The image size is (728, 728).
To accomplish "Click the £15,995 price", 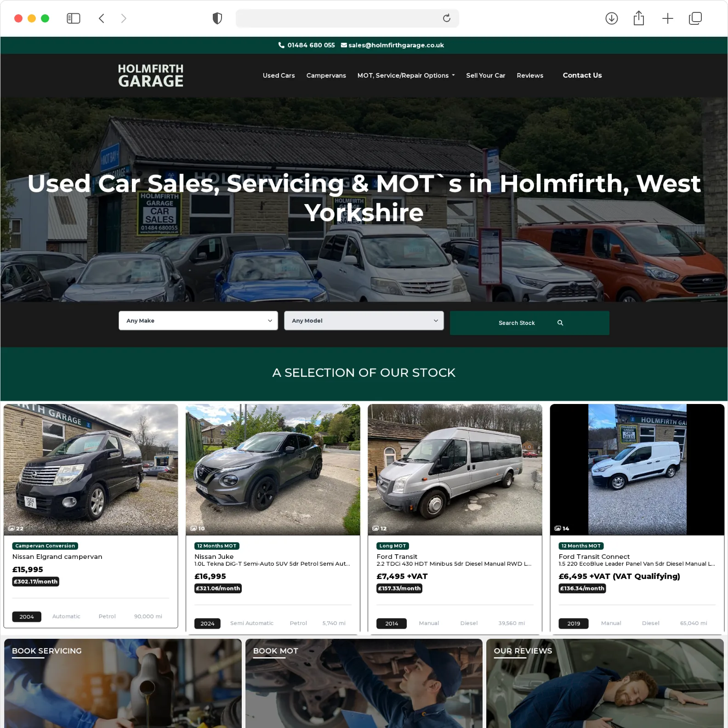I will click(28, 569).
